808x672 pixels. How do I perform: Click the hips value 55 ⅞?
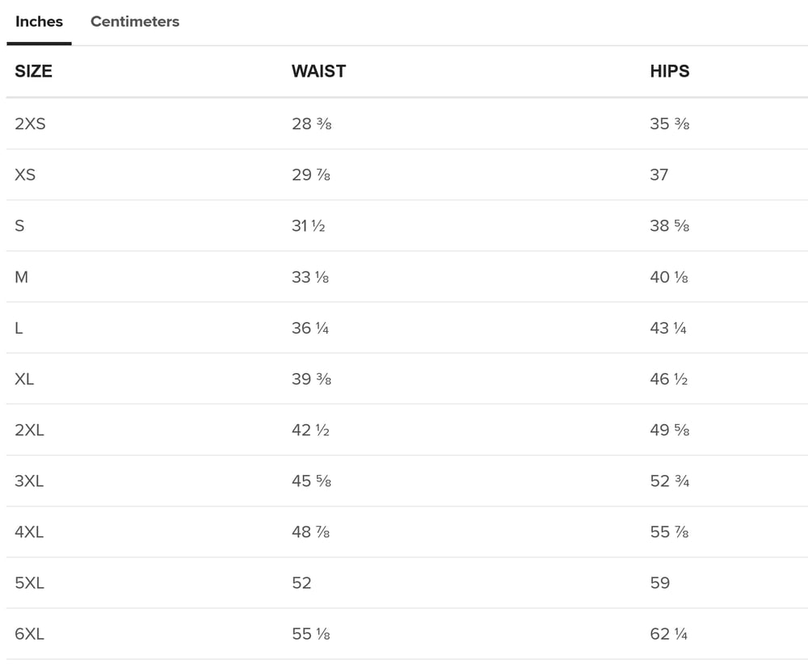tap(669, 532)
